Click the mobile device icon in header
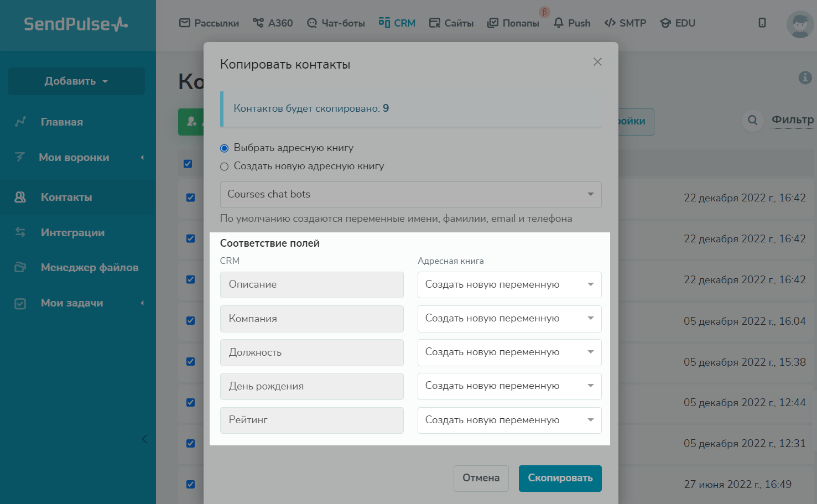The height and width of the screenshot is (504, 817). (762, 23)
